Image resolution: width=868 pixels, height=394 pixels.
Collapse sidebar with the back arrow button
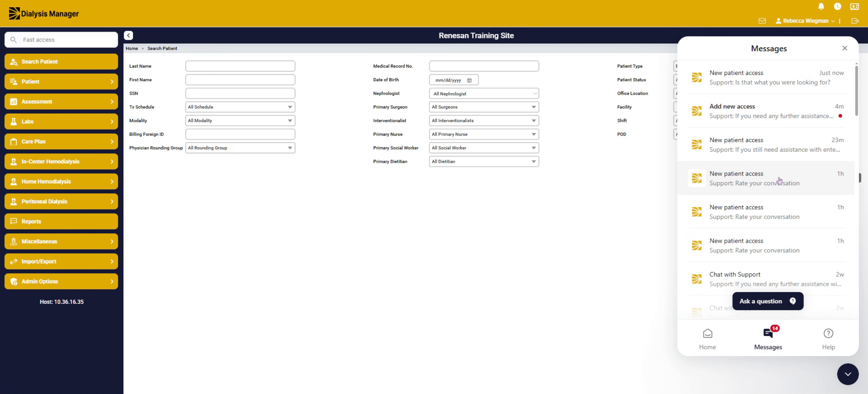coord(128,35)
